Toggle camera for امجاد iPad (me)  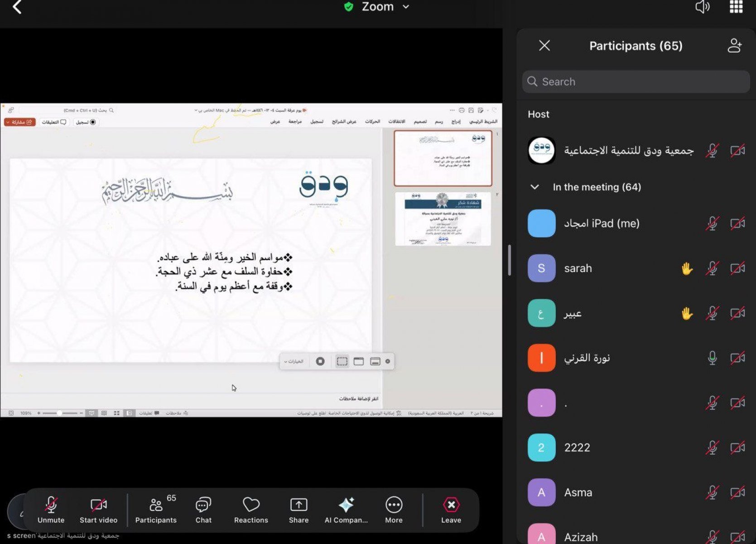click(x=737, y=223)
